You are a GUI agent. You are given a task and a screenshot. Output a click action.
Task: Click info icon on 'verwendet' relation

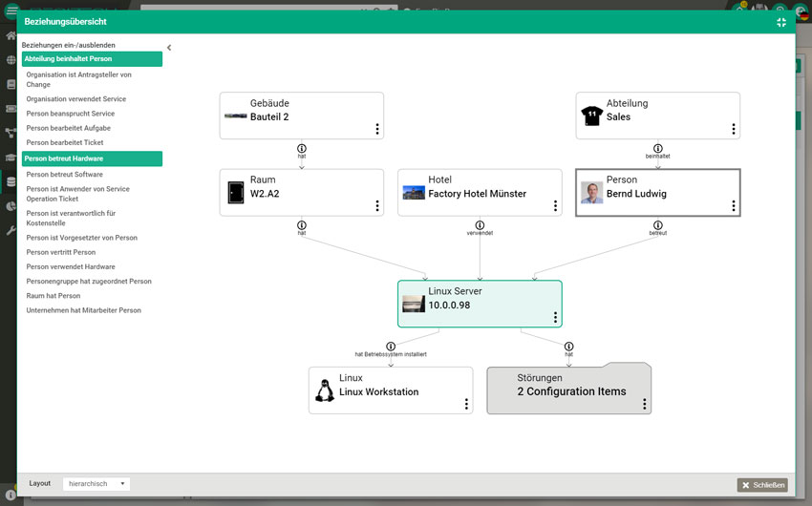coord(480,225)
